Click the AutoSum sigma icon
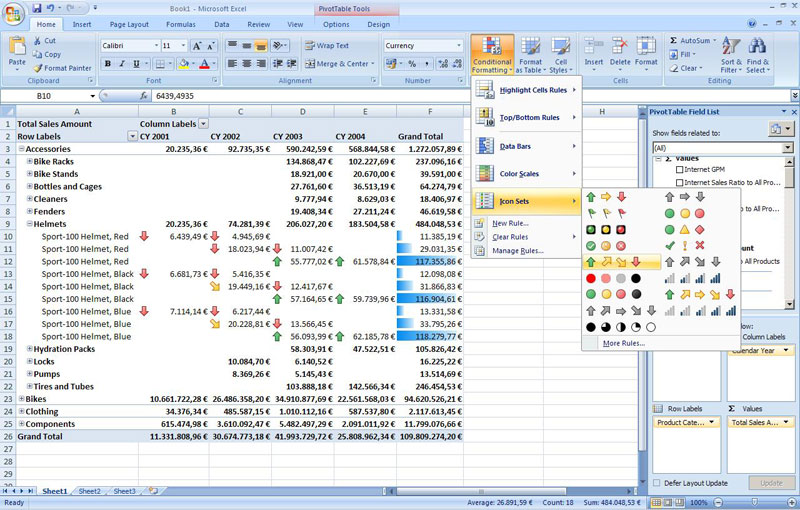 [673, 40]
